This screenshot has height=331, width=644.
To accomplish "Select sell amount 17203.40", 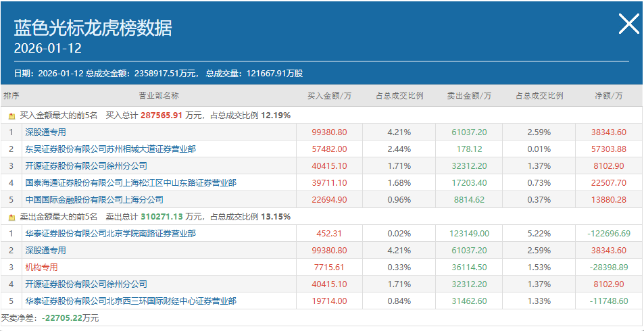I will pos(468,183).
